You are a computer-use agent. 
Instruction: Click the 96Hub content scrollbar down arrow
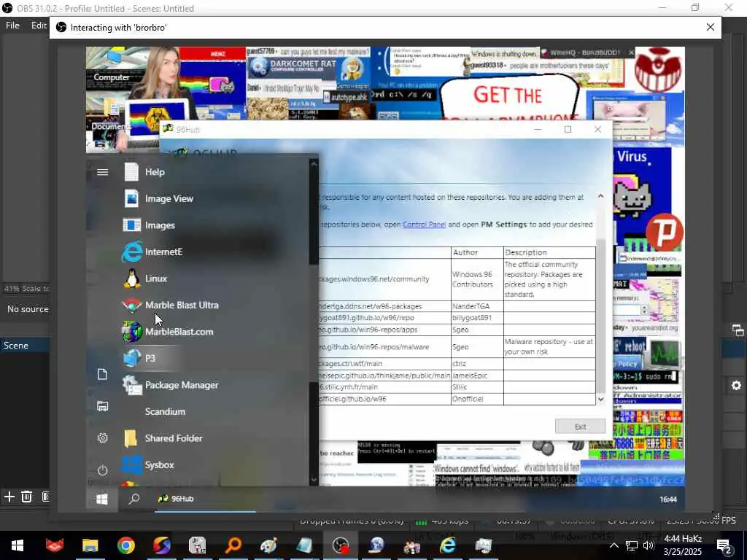coord(601,399)
